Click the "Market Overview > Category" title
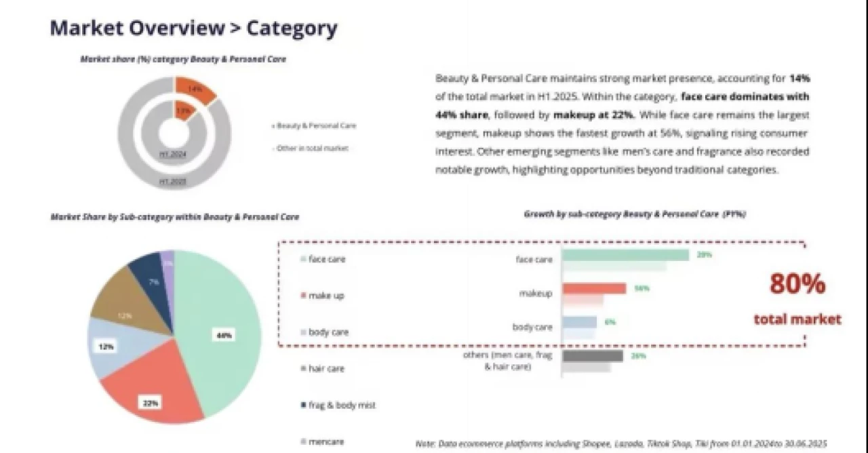This screenshot has width=868, height=453. (x=194, y=28)
